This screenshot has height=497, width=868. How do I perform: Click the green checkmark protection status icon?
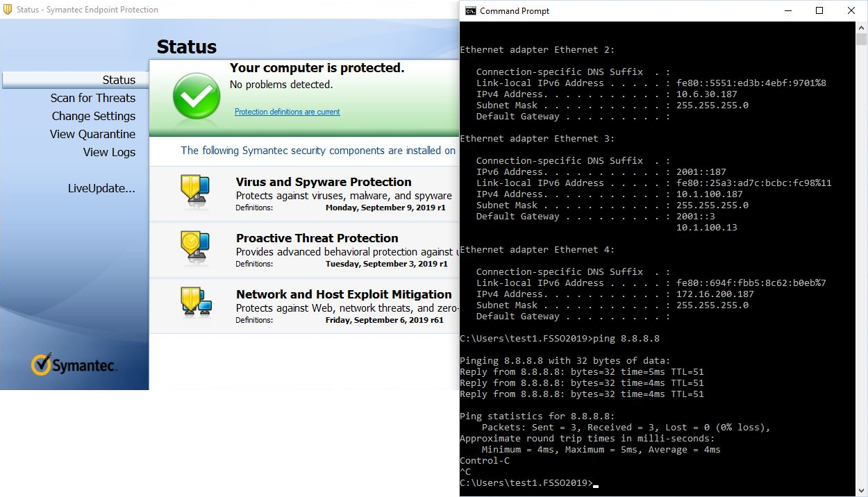(197, 96)
